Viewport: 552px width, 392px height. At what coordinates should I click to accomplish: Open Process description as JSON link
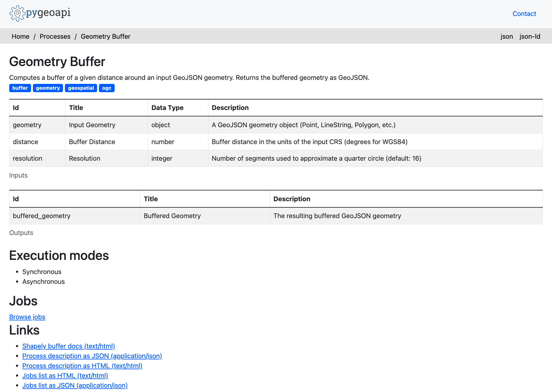[92, 356]
